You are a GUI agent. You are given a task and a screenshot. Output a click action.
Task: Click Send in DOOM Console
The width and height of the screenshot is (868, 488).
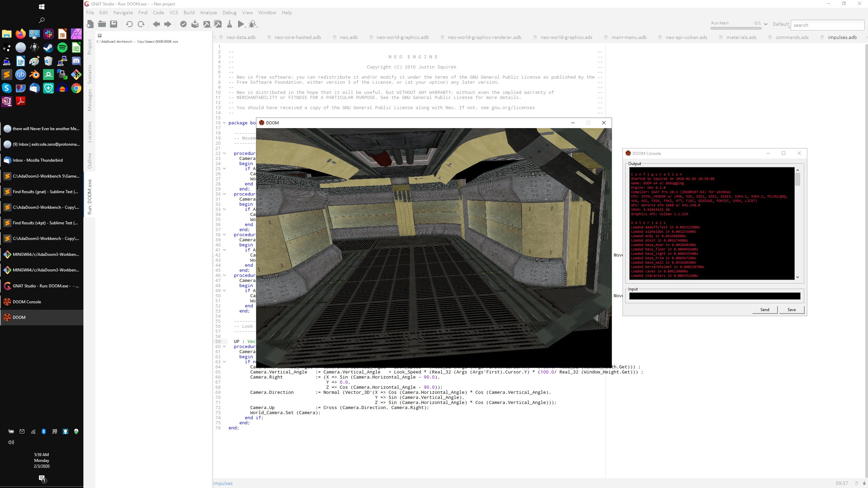[765, 309]
